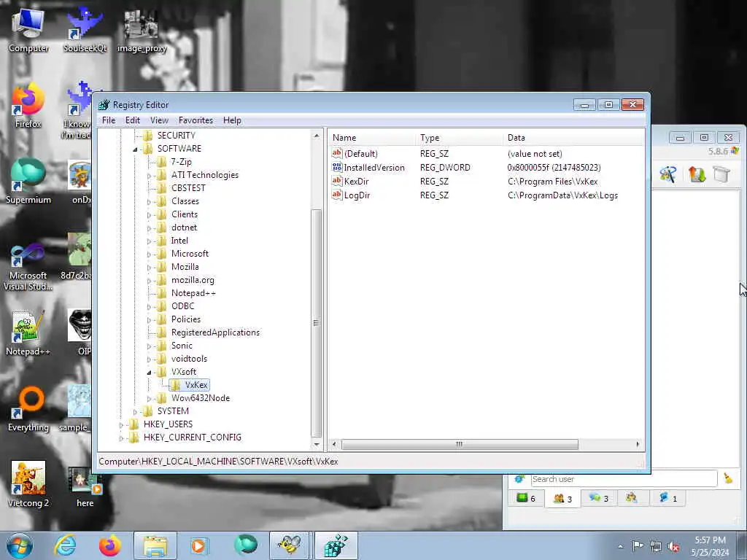Click the value pane horizontal scrollbar thumb
This screenshot has width=747, height=560.
click(x=460, y=444)
